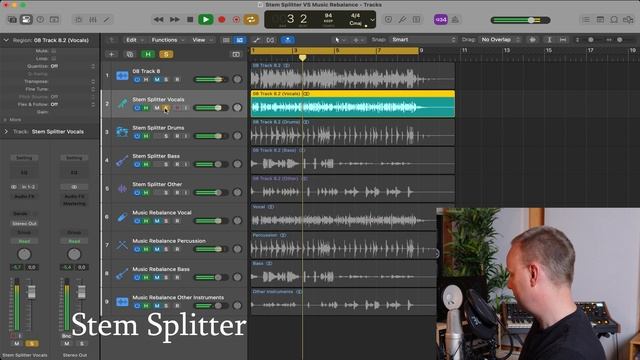Open the Loop Browser icon

click(x=614, y=20)
